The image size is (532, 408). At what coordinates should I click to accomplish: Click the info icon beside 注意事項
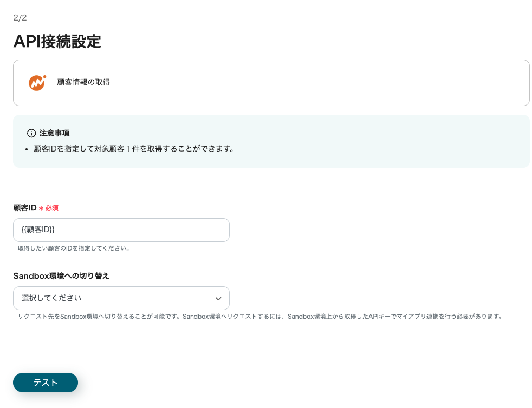[x=31, y=133]
